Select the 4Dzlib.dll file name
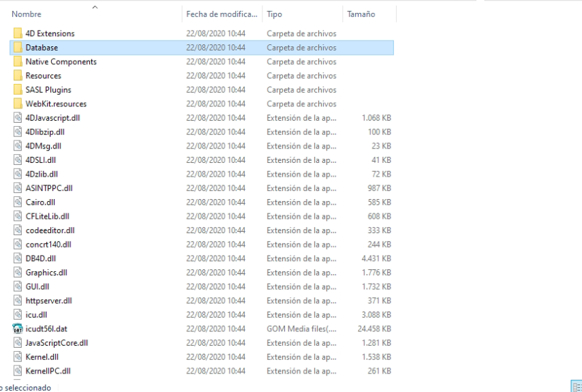The image size is (582, 392). coord(42,174)
